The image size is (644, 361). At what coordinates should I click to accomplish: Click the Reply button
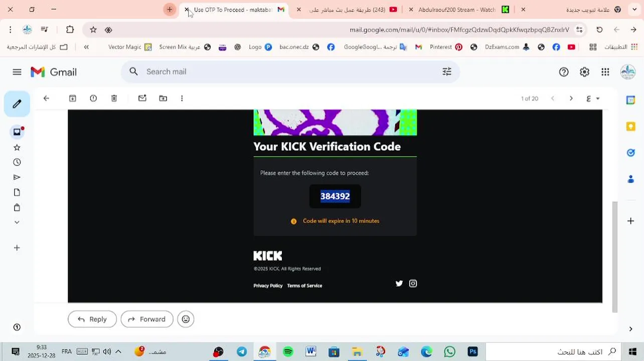[x=92, y=319]
